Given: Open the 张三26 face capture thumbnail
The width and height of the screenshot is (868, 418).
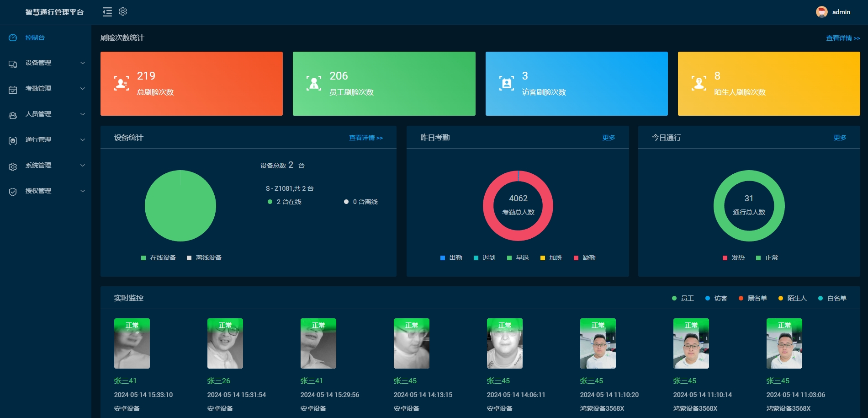Looking at the screenshot, I should pyautogui.click(x=225, y=343).
